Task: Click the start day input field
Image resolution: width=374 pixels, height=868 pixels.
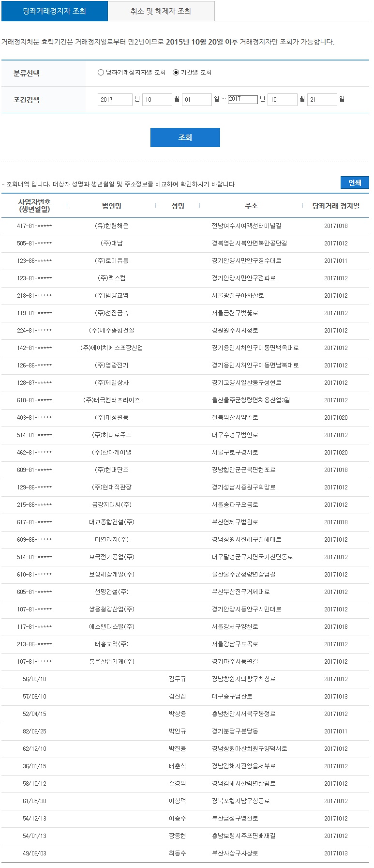Action: [x=196, y=100]
